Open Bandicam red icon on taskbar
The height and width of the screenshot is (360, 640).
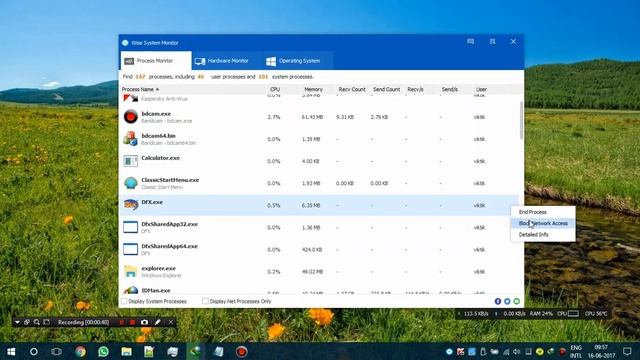click(242, 351)
